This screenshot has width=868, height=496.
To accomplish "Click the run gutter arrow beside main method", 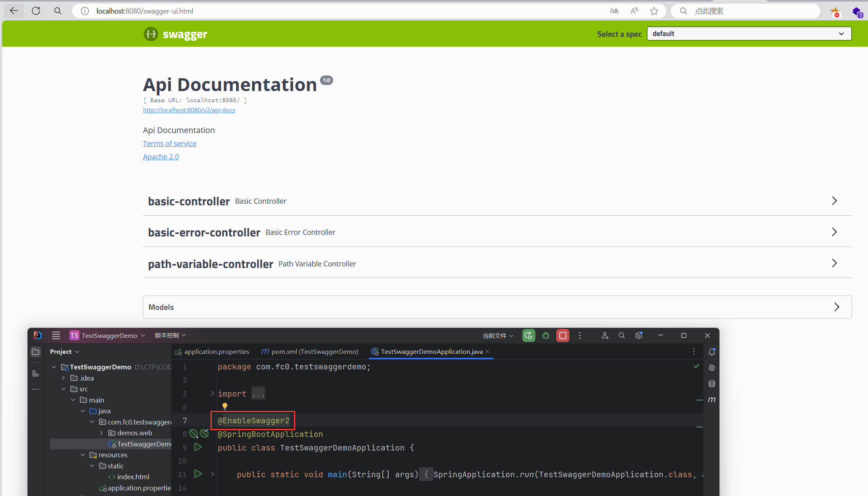I will click(x=198, y=474).
